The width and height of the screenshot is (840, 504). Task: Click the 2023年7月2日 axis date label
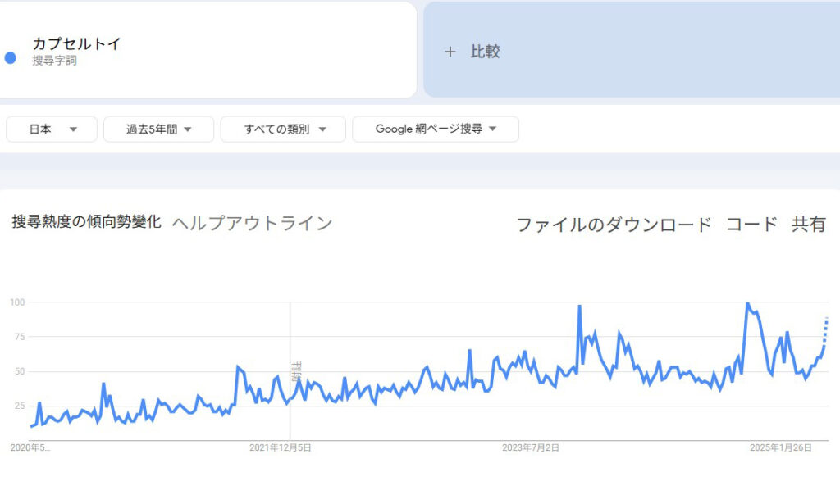(530, 447)
